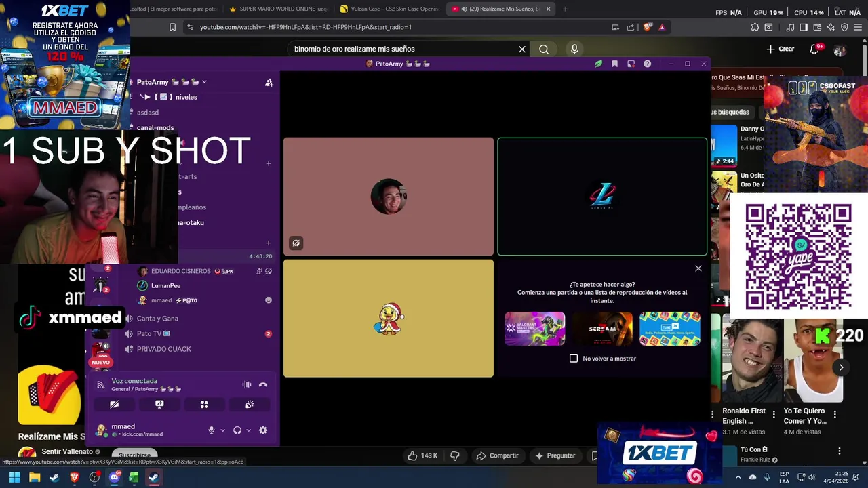Open YouTube account avatar menu
868x488 pixels.
tap(840, 49)
